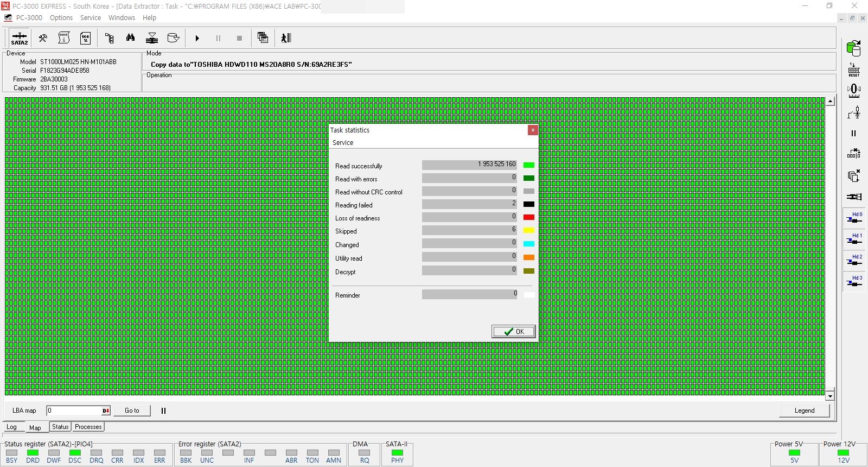
Task: Click the Read successfully count 1 953 525 160
Action: (x=469, y=164)
